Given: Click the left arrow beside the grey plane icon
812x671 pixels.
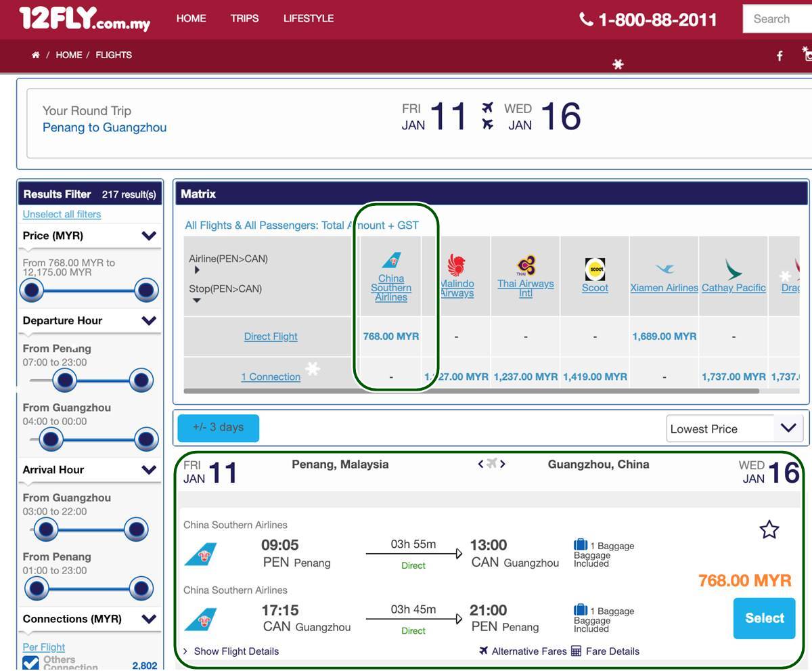Looking at the screenshot, I should click(x=481, y=464).
